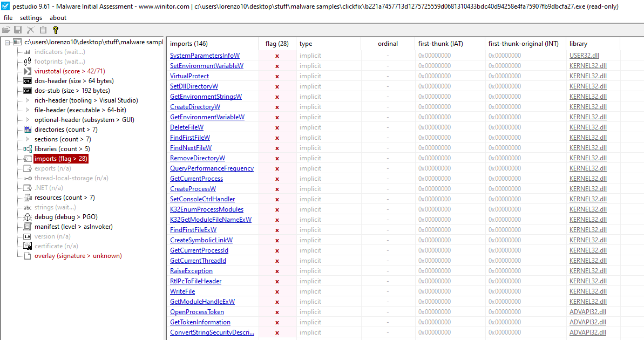Screen dimensions: 644x340
Task: Click the dos-stub node icon
Action: coord(28,91)
